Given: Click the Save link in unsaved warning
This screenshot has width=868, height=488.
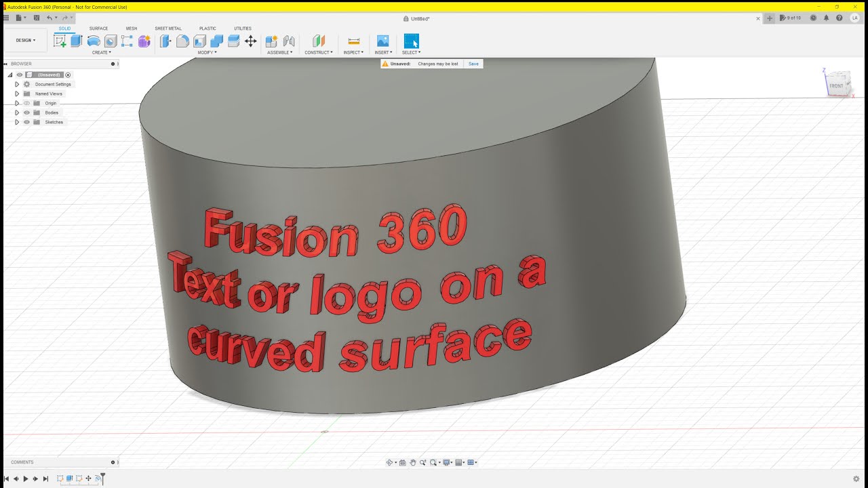Looking at the screenshot, I should pyautogui.click(x=473, y=64).
